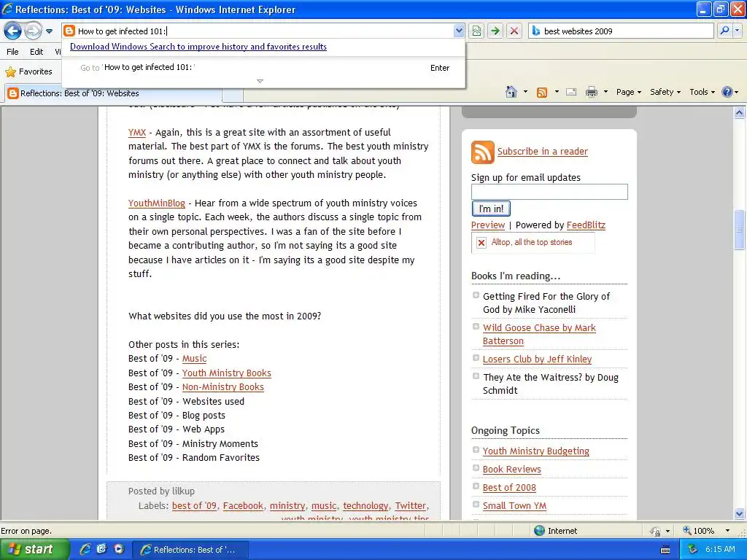Click the Bing search provider icon
Screen dimensions: 747x560
[x=536, y=31]
